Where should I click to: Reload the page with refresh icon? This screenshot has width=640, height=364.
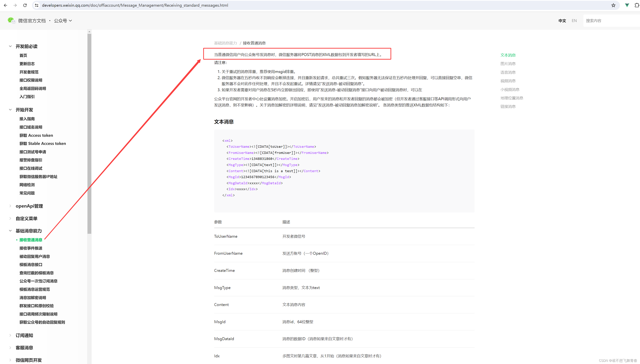click(x=25, y=5)
